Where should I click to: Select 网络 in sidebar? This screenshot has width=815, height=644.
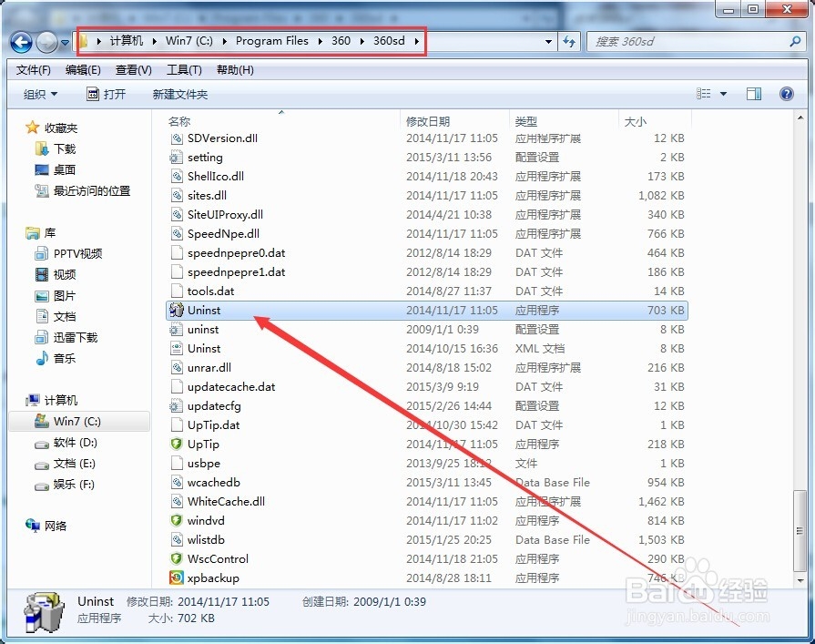coord(46,526)
